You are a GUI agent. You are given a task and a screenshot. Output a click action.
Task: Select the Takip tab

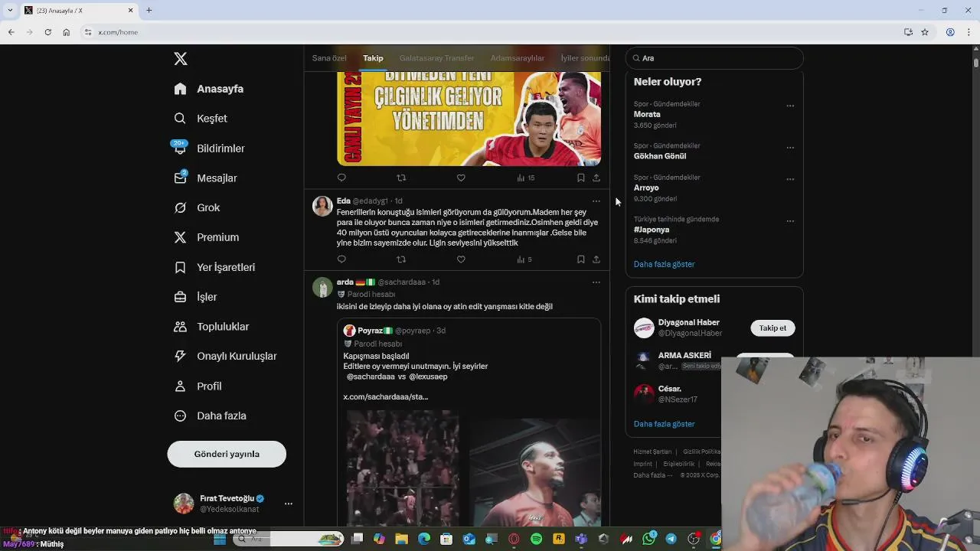point(373,58)
